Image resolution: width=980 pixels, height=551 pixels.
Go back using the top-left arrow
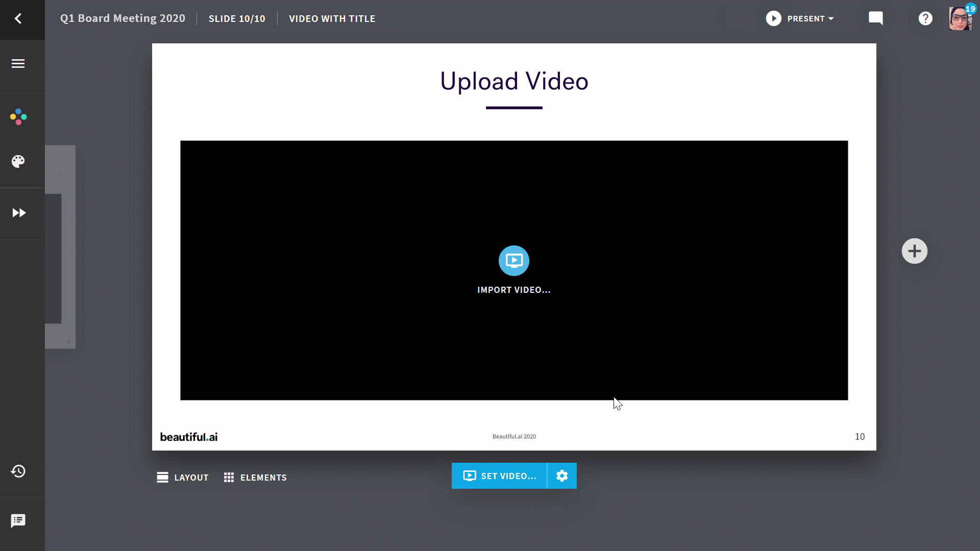(x=18, y=19)
